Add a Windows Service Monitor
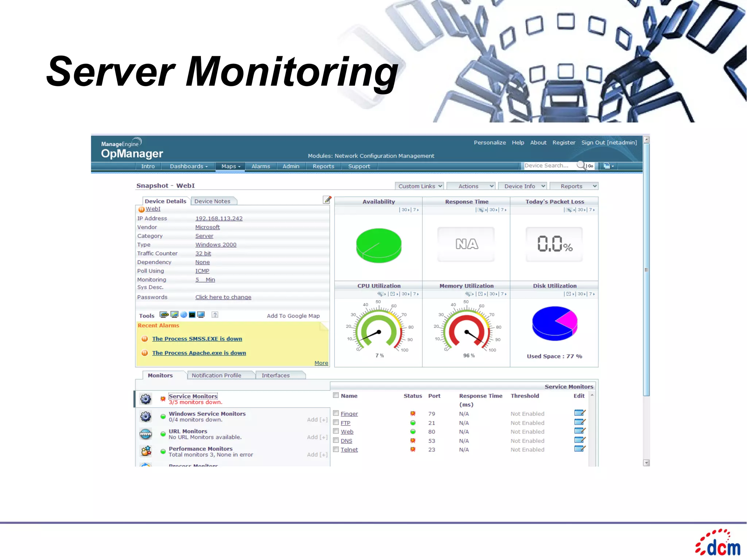Image resolution: width=747 pixels, height=560 pixels. pos(317,420)
